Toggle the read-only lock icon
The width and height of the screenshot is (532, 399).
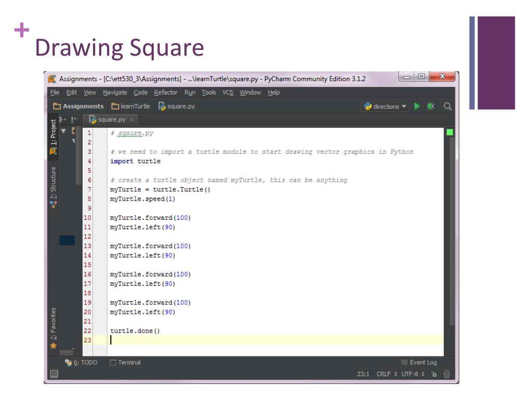(434, 374)
